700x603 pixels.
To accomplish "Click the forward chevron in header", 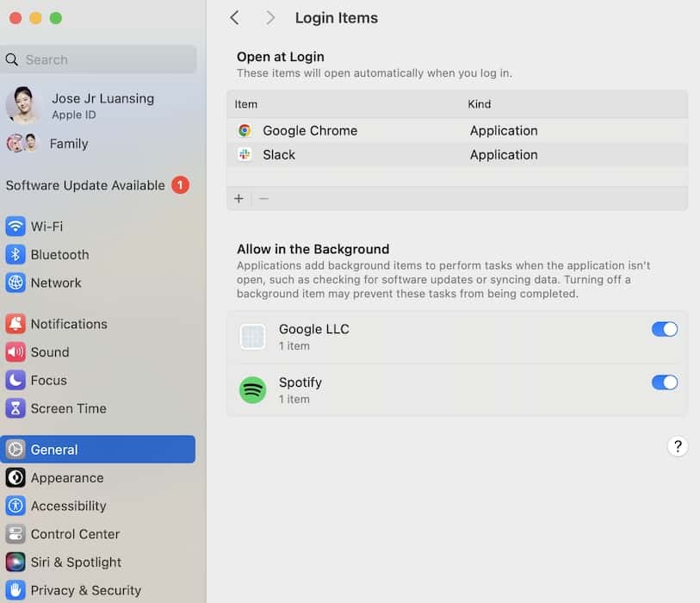I will pyautogui.click(x=270, y=18).
